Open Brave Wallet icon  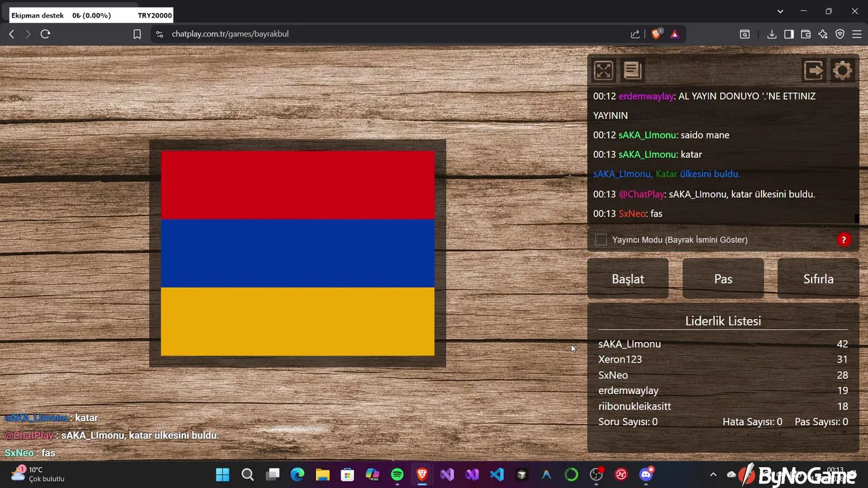tap(806, 34)
